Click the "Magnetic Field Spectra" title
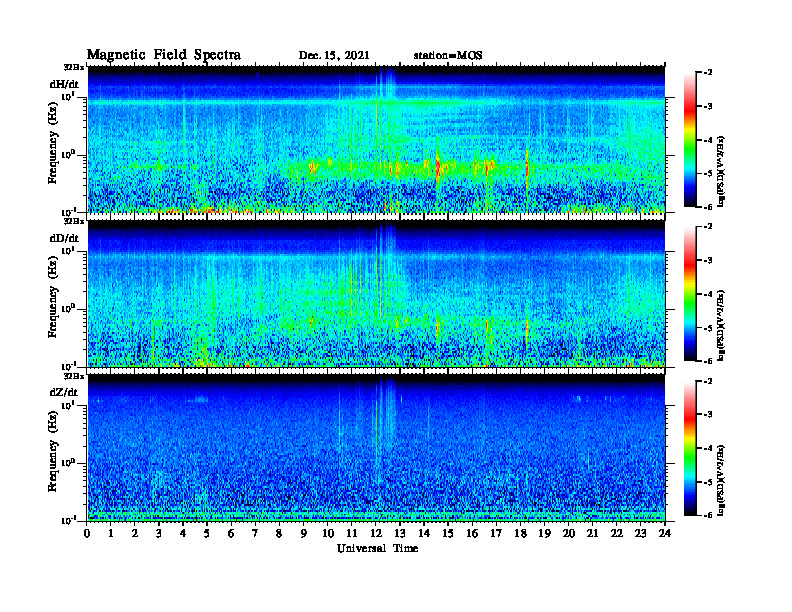 pyautogui.click(x=164, y=55)
